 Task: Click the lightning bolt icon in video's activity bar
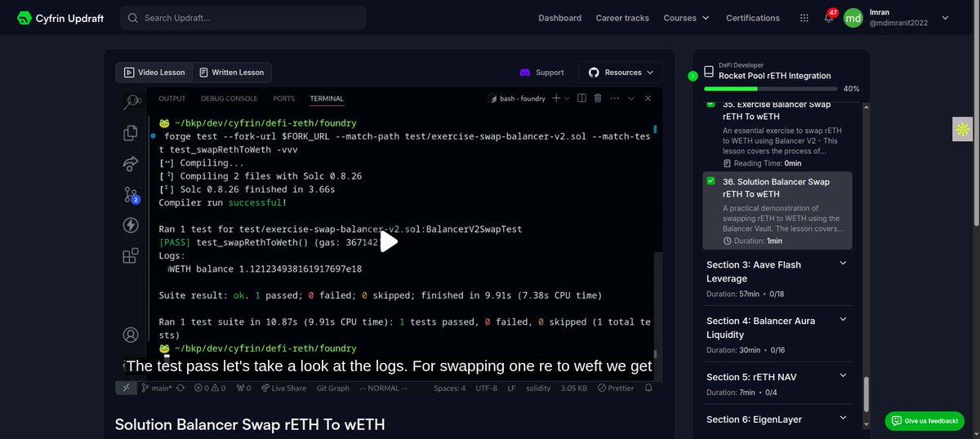point(131,225)
